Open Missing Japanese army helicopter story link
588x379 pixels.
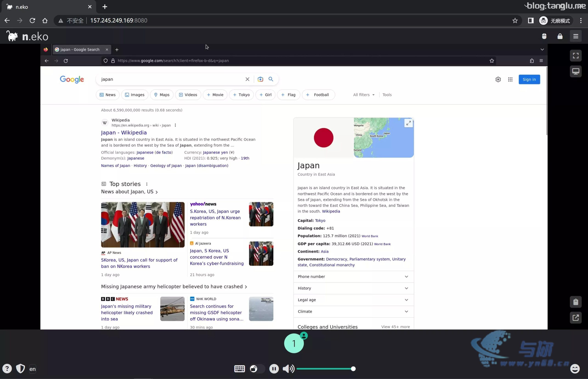pyautogui.click(x=174, y=287)
